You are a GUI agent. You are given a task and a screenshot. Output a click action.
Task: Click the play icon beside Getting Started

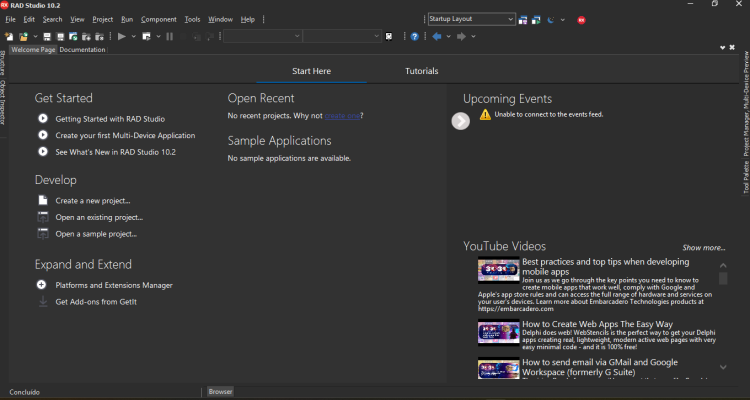coord(43,118)
